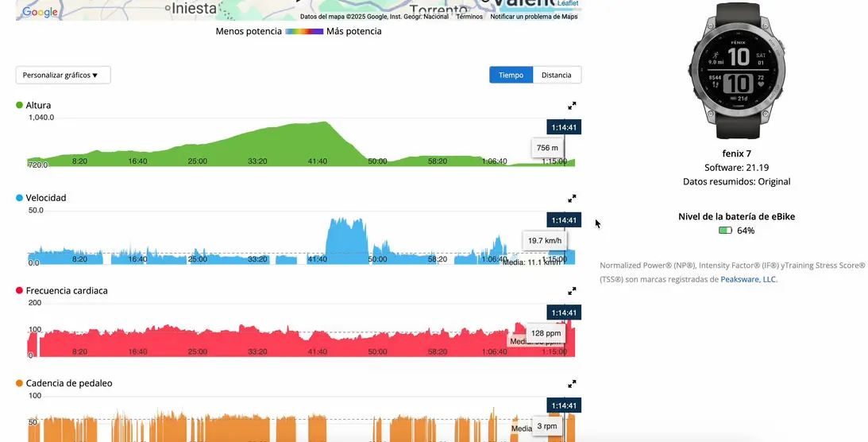The width and height of the screenshot is (868, 442).
Task: Click the Frecuencia cardiaca chart title
Action: [67, 290]
